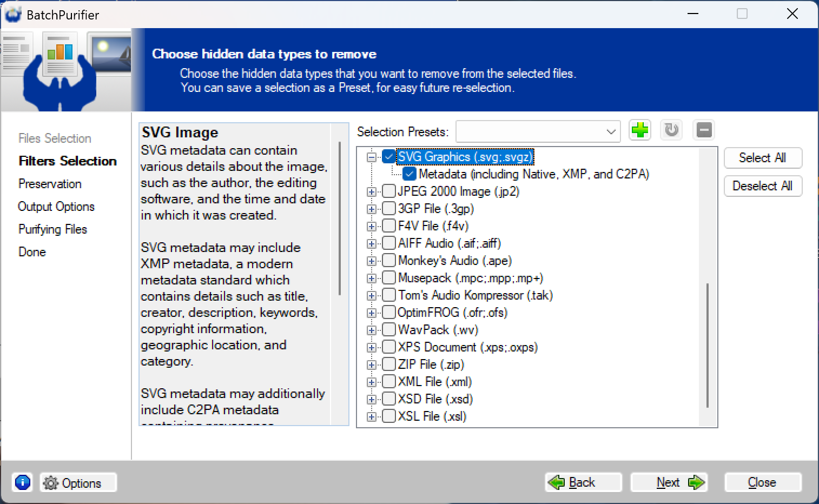Viewport: 819px width, 504px height.
Task: Go Back to previous step
Action: pyautogui.click(x=583, y=482)
